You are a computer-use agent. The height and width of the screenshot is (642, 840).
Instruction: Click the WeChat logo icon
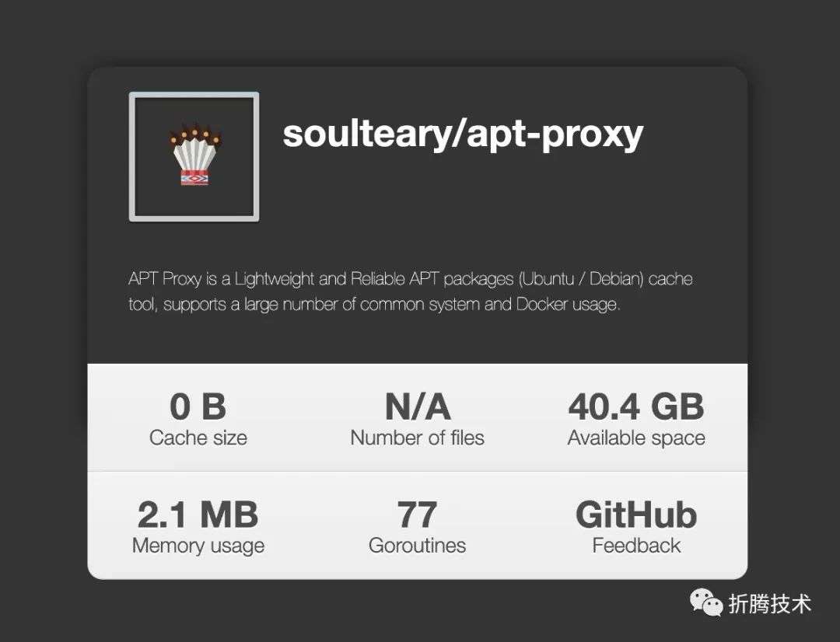point(706,603)
